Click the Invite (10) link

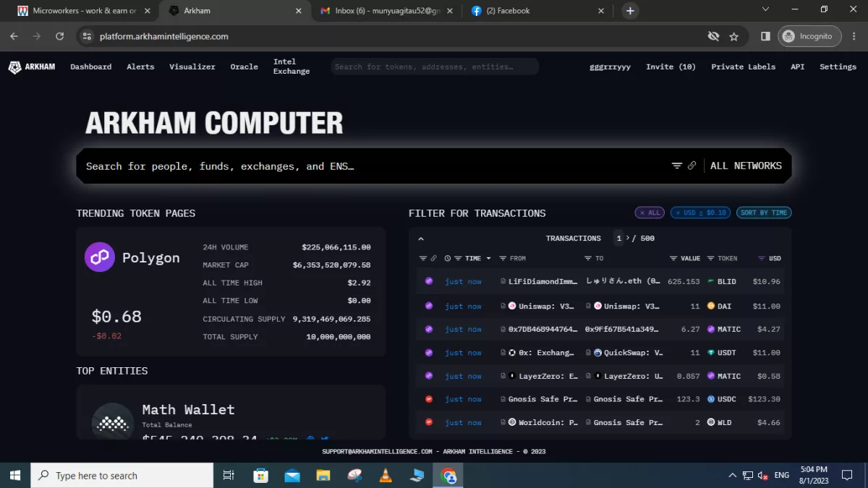coord(671,67)
